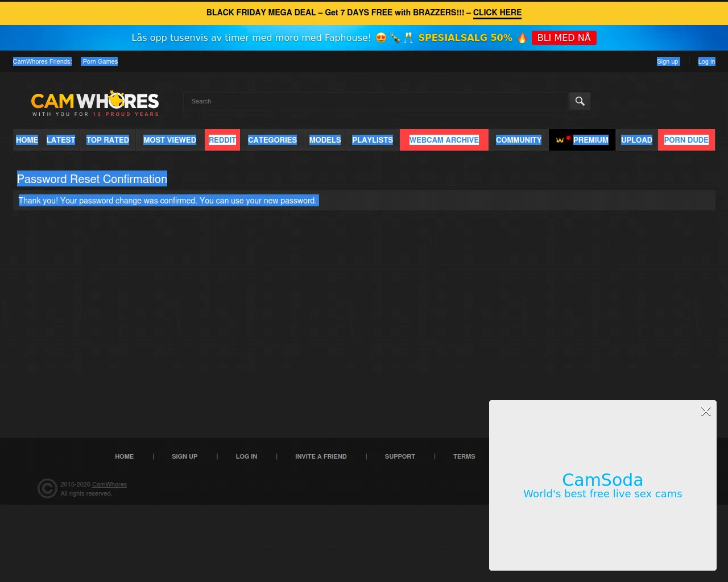The width and height of the screenshot is (728, 582).
Task: Click the password change confirmed message text
Action: [x=168, y=201]
